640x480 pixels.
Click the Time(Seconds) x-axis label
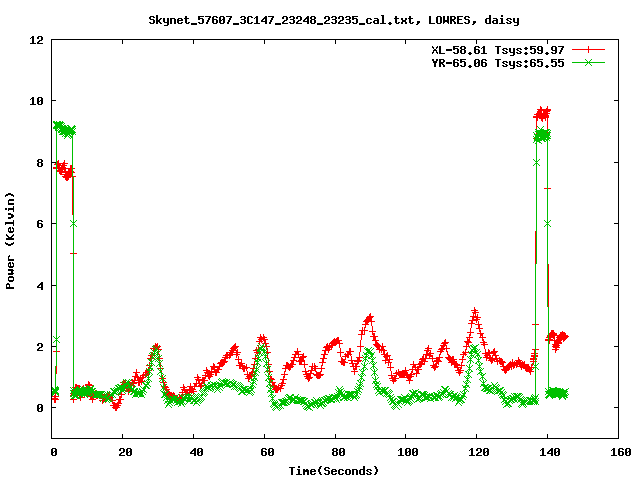(334, 471)
